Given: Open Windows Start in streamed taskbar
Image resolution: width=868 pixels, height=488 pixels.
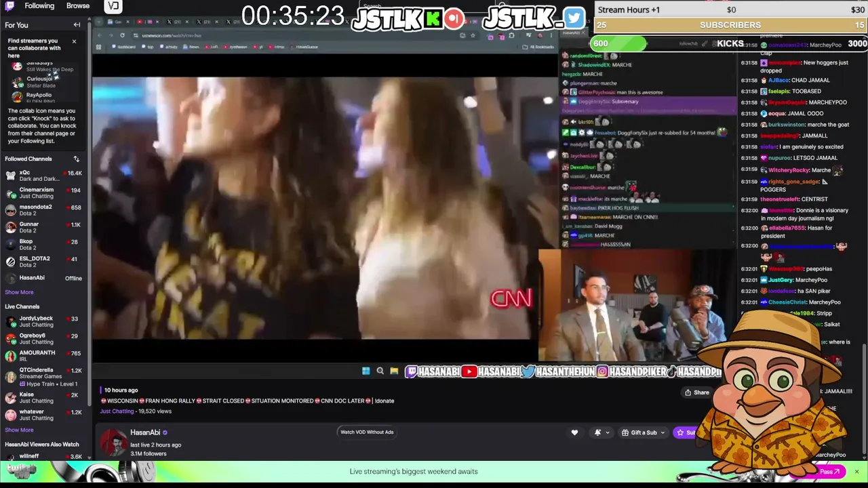Looking at the screenshot, I should tap(366, 371).
